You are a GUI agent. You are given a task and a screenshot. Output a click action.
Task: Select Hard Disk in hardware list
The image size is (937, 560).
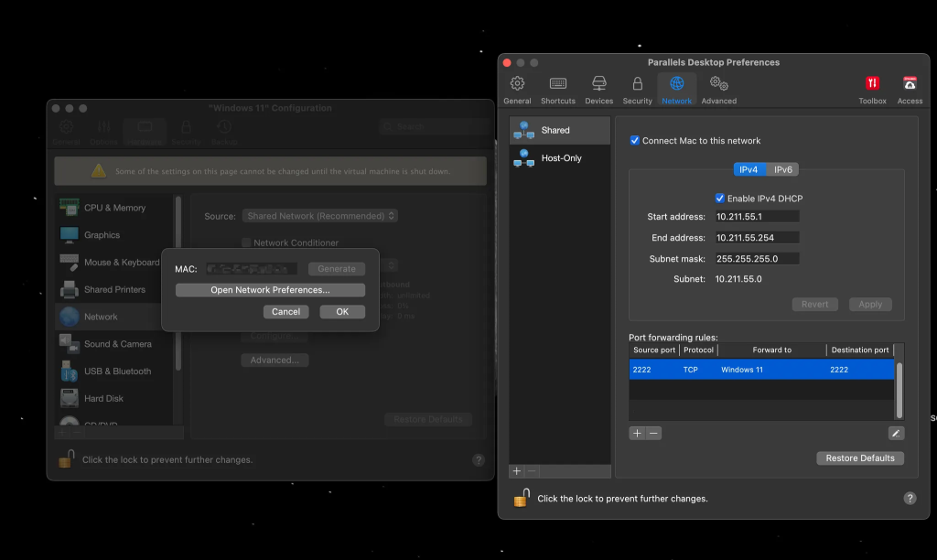[x=114, y=399]
